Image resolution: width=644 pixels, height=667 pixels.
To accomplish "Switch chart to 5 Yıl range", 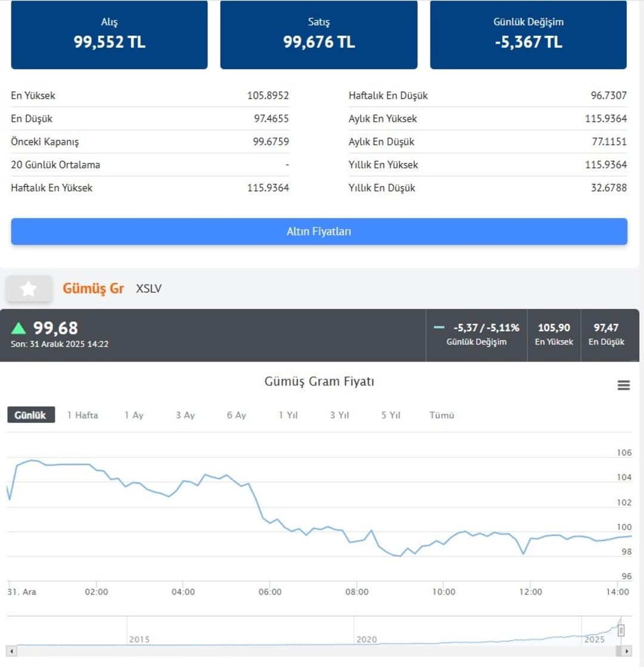I will [x=391, y=415].
